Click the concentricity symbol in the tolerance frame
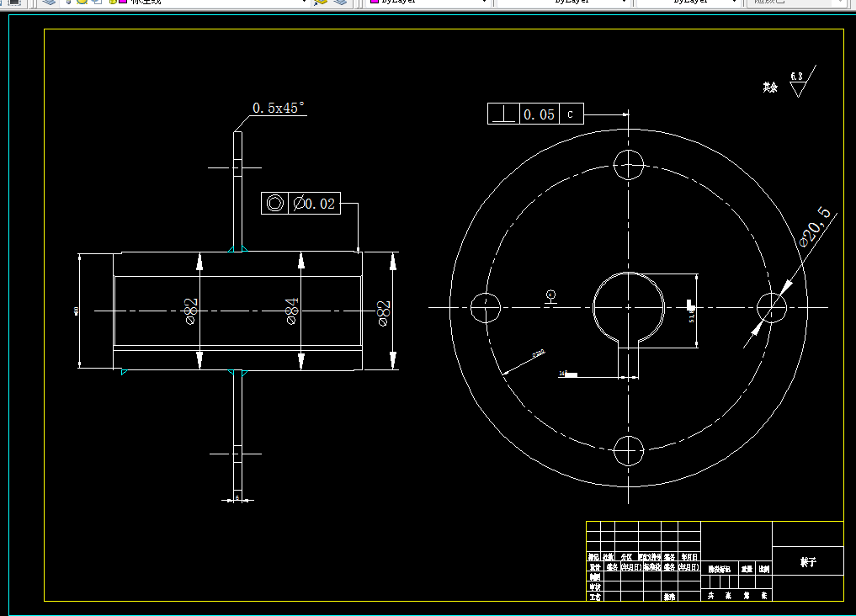This screenshot has height=616, width=856. point(275,204)
